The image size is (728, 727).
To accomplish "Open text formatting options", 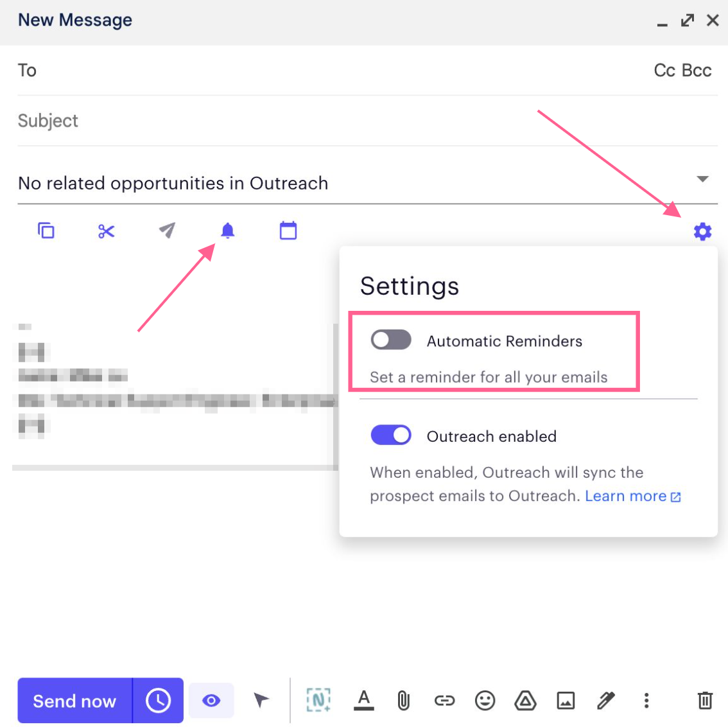I will click(364, 700).
